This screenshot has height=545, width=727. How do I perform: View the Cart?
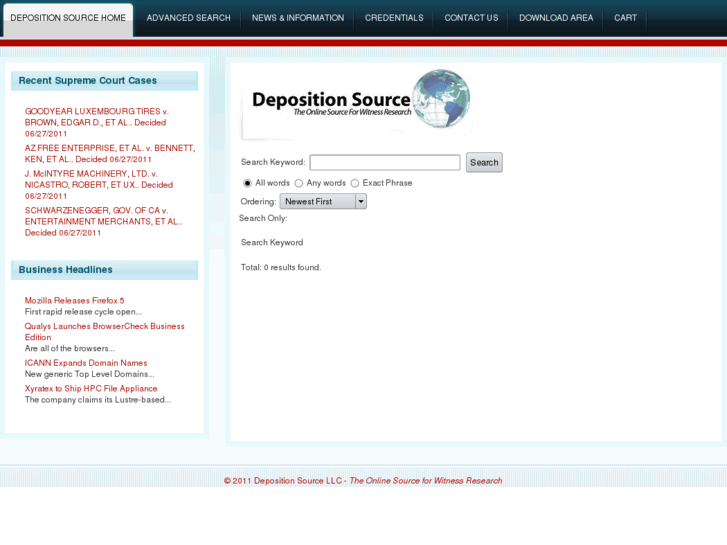pyautogui.click(x=625, y=18)
